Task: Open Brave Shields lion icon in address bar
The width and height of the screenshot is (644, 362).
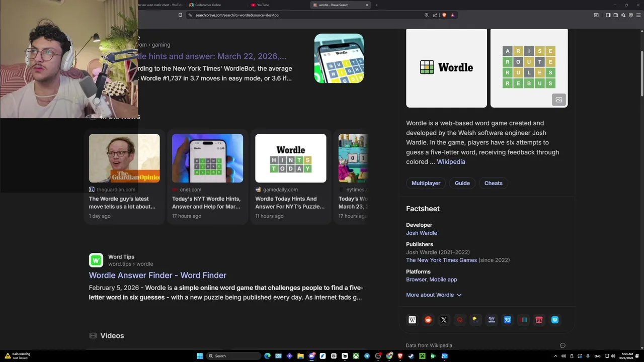Action: [x=444, y=15]
